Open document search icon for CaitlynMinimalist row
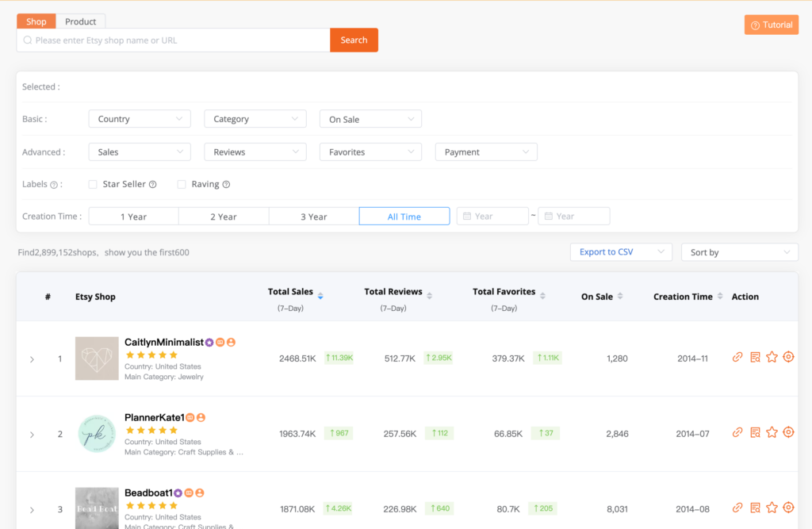812x529 pixels. [755, 357]
